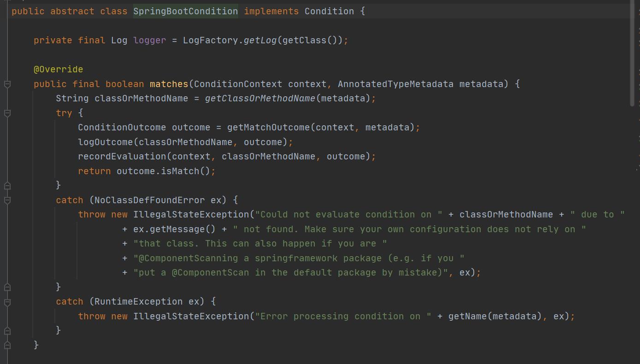The height and width of the screenshot is (364, 640).
Task: Click "that class. This can also happen" string
Action: (x=260, y=243)
